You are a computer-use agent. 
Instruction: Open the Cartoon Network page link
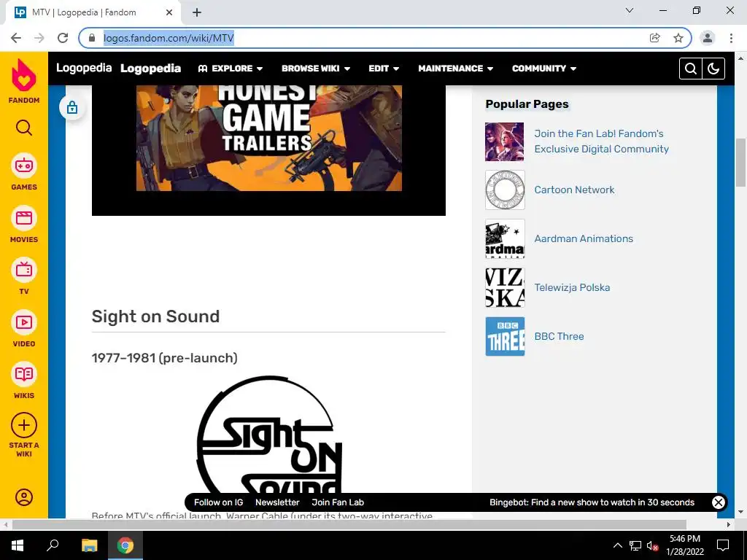[574, 190]
